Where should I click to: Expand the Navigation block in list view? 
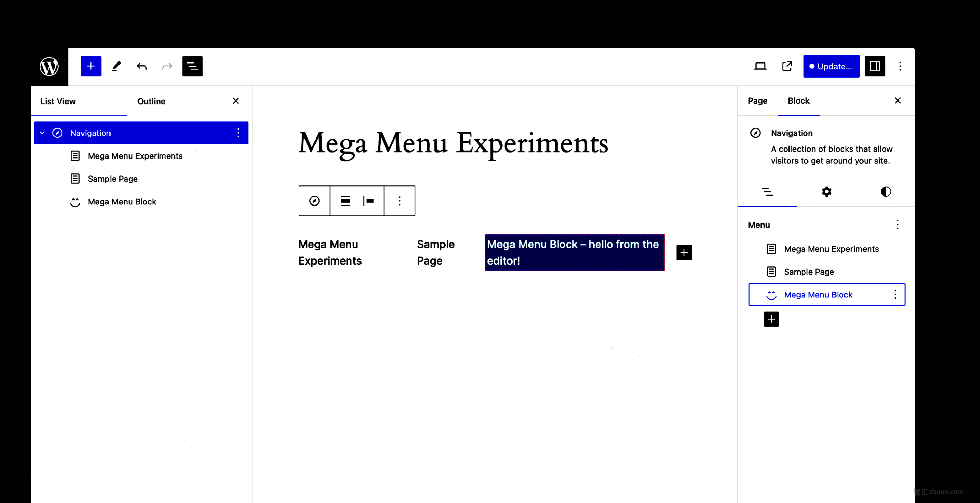pos(42,133)
